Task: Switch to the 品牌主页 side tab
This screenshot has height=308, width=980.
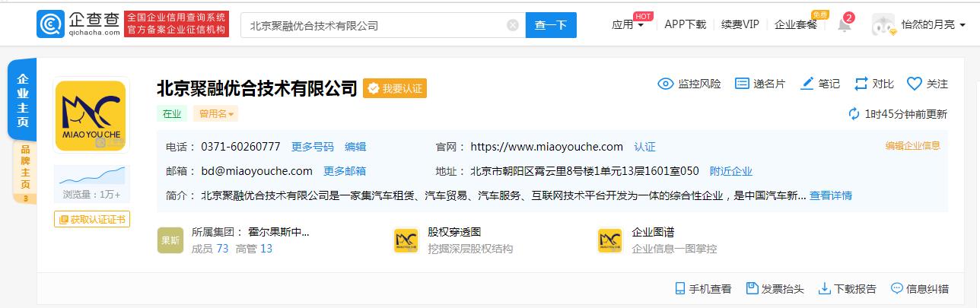Action: tap(24, 173)
